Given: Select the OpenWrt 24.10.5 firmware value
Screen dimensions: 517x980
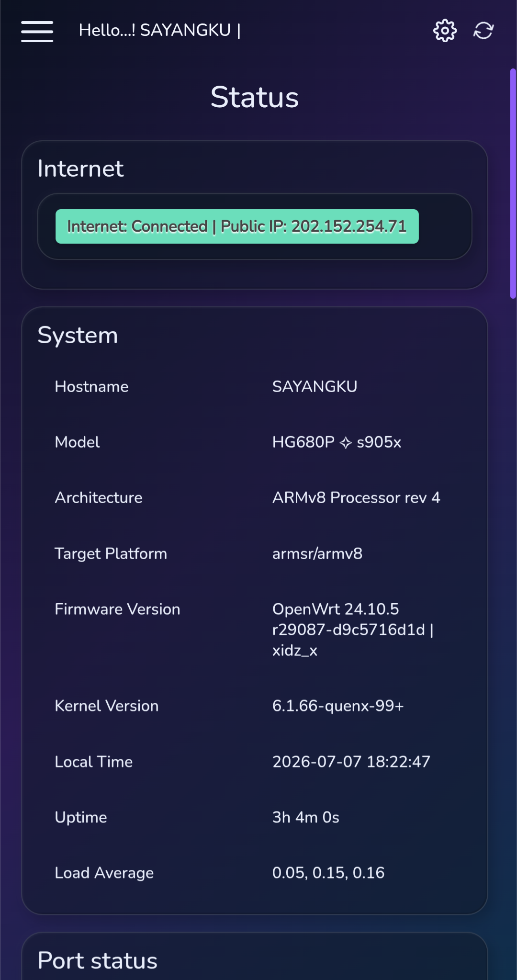Looking at the screenshot, I should (353, 630).
